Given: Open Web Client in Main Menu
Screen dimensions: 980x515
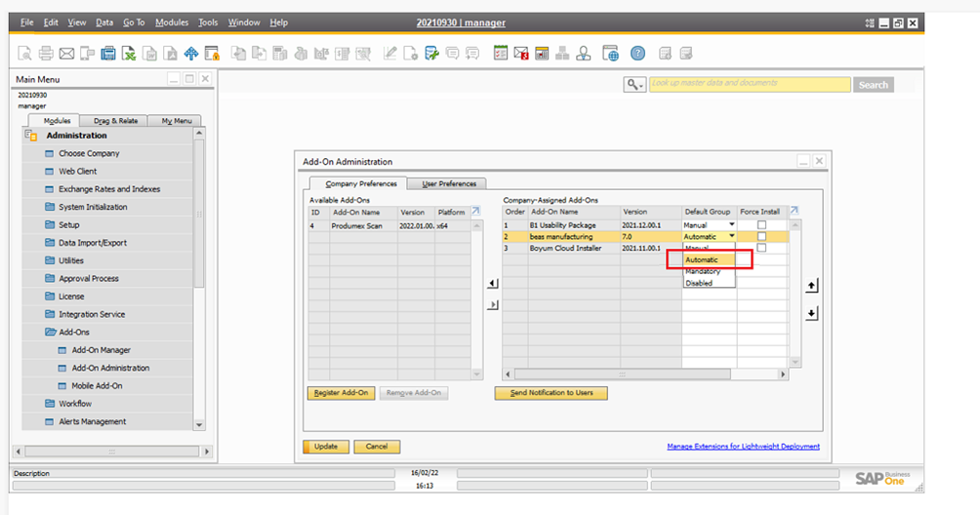Looking at the screenshot, I should (77, 171).
